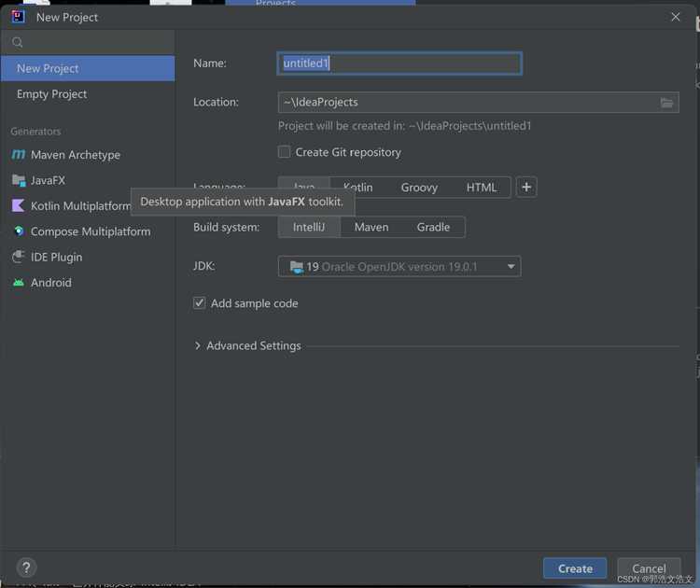Viewport: 700px width, 588px height.
Task: Select Maven as build system
Action: 371,227
